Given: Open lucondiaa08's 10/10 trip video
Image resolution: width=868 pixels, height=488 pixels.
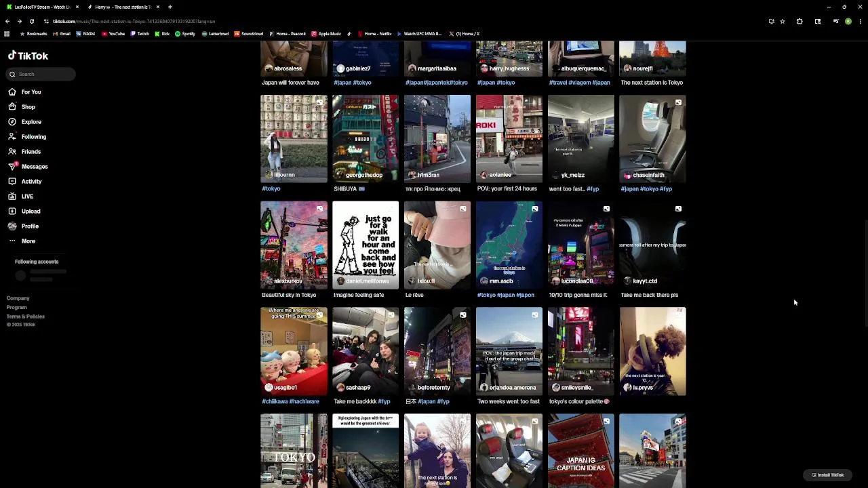Looking at the screenshot, I should pyautogui.click(x=581, y=245).
